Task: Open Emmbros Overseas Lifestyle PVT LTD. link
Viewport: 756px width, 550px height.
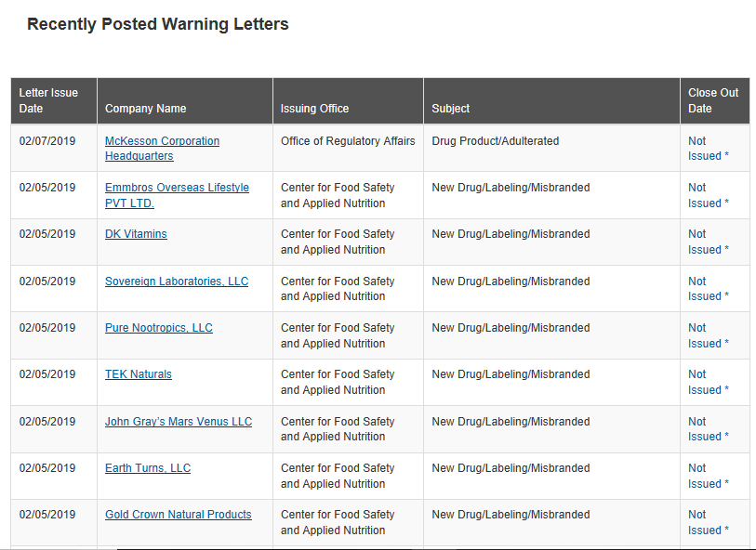Action: pos(177,188)
